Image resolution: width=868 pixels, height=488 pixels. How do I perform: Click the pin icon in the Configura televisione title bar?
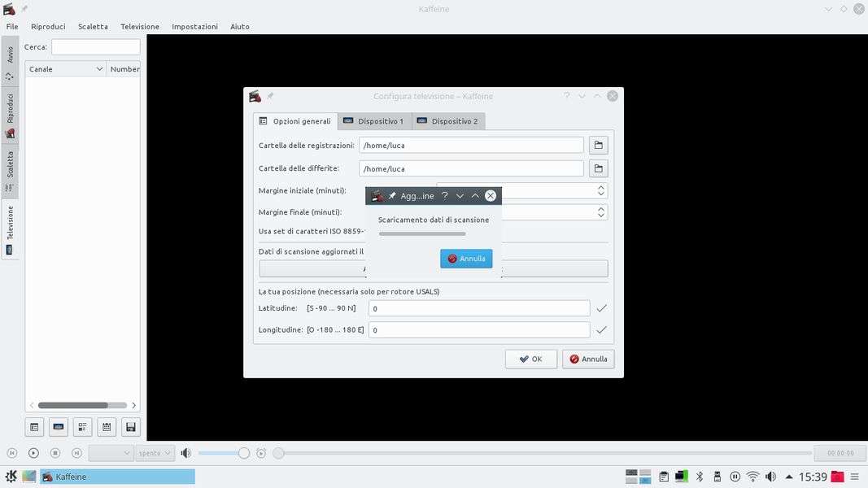pyautogui.click(x=270, y=96)
